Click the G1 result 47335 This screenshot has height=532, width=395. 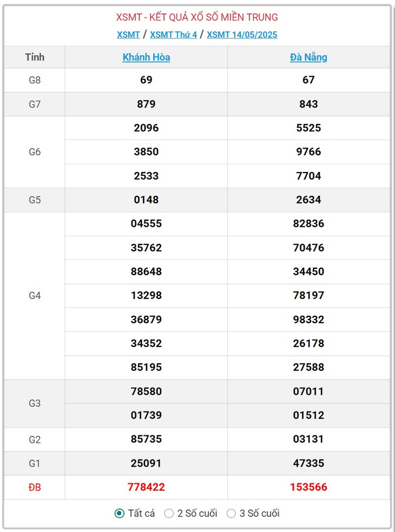(x=309, y=463)
